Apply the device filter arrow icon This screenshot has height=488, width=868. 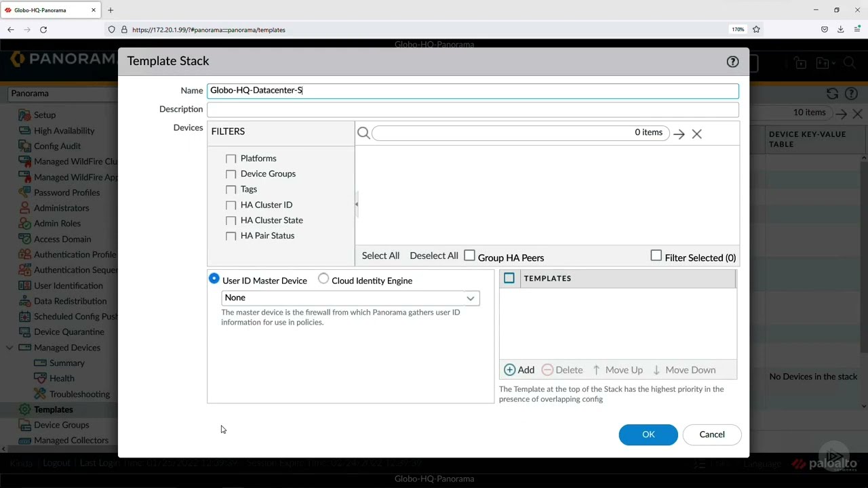(679, 134)
